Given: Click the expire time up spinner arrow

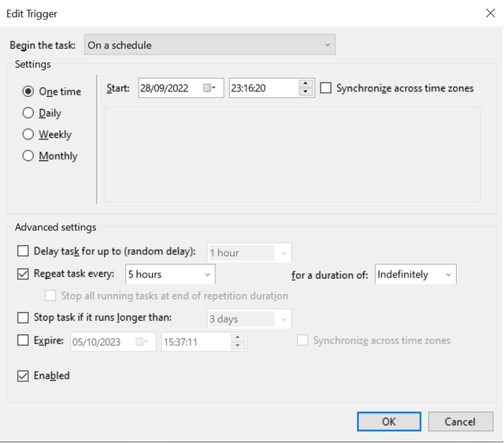Looking at the screenshot, I should click(238, 337).
